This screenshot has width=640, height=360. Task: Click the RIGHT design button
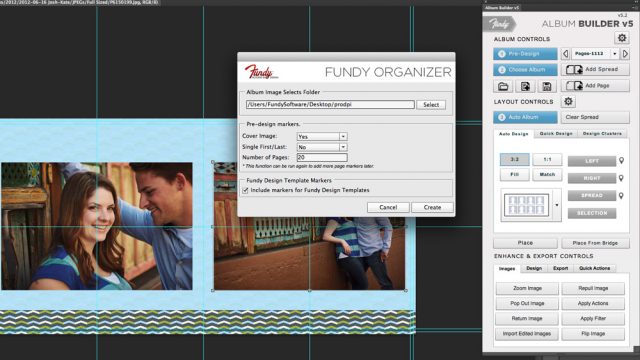[592, 178]
